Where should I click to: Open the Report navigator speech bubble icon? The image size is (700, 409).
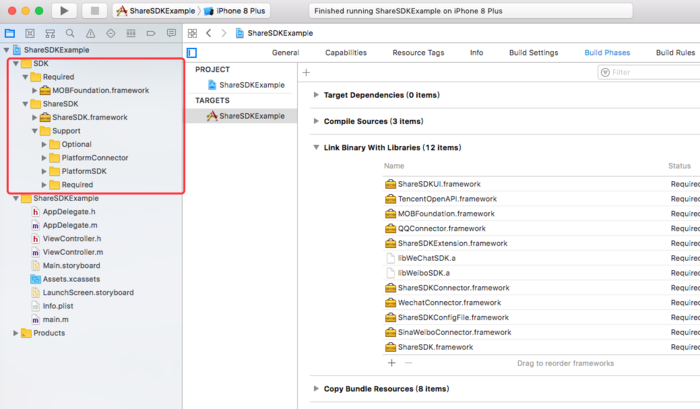[x=171, y=33]
